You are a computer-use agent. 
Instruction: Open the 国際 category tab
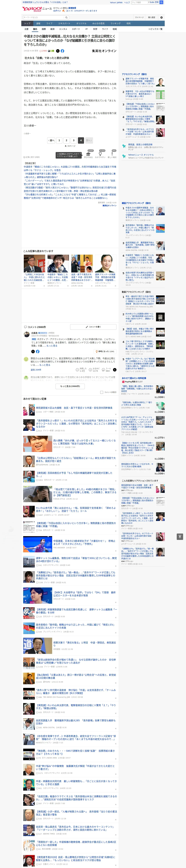(x=44, y=29)
